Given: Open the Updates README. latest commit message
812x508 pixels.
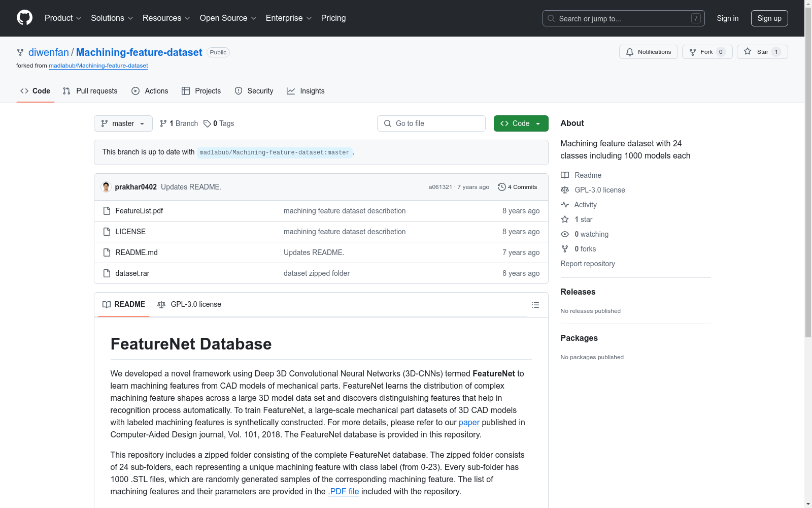Looking at the screenshot, I should (191, 187).
